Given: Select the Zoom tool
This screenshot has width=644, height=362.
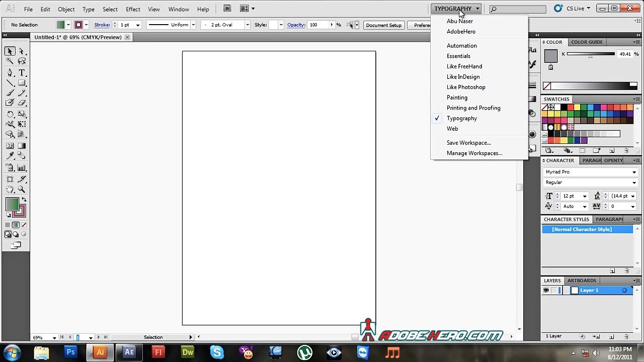Looking at the screenshot, I should coord(22,190).
